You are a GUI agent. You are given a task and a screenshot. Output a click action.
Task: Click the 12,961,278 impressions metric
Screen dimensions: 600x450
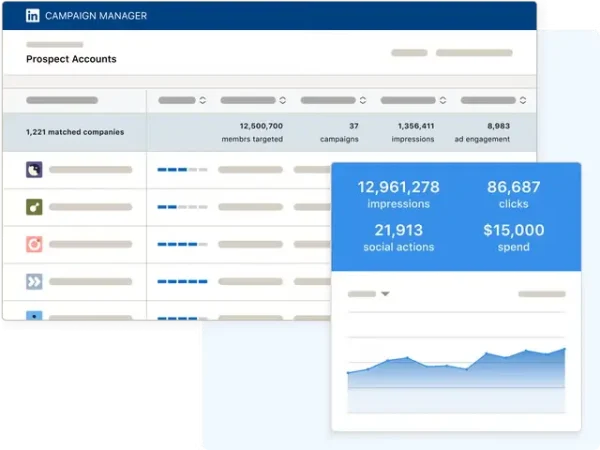(x=398, y=194)
